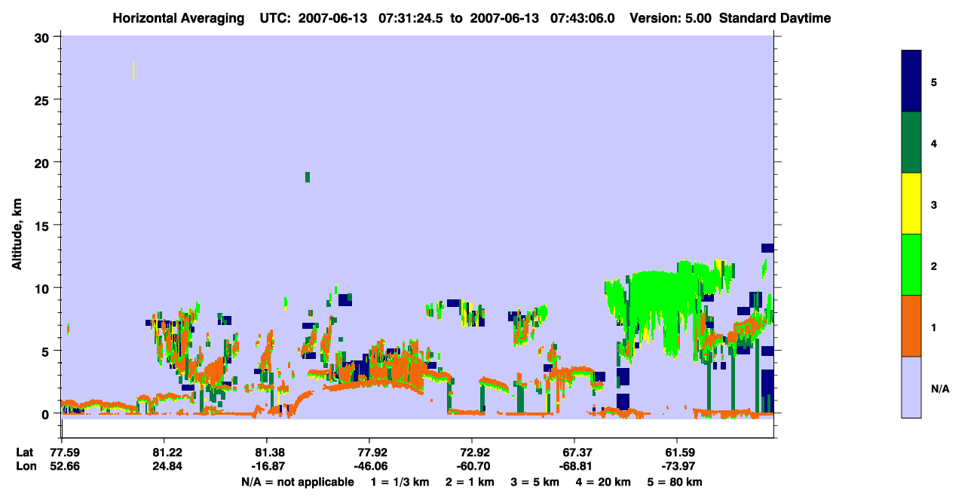Click the colorbar label '2'

coord(933,265)
